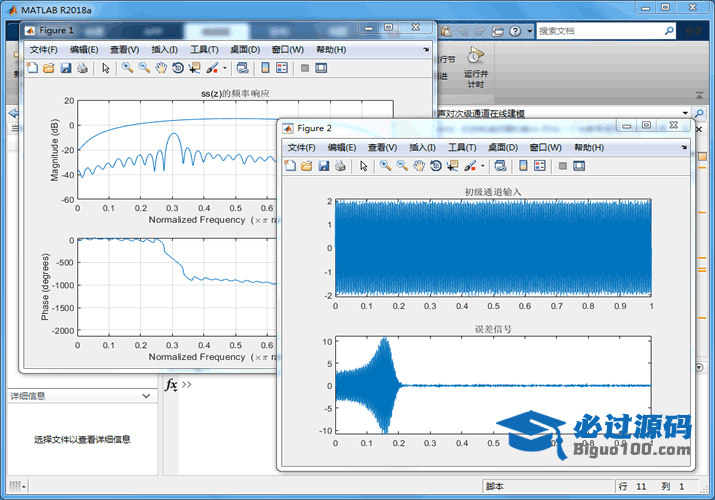Show plot tools and dock Figure 1

[x=321, y=68]
